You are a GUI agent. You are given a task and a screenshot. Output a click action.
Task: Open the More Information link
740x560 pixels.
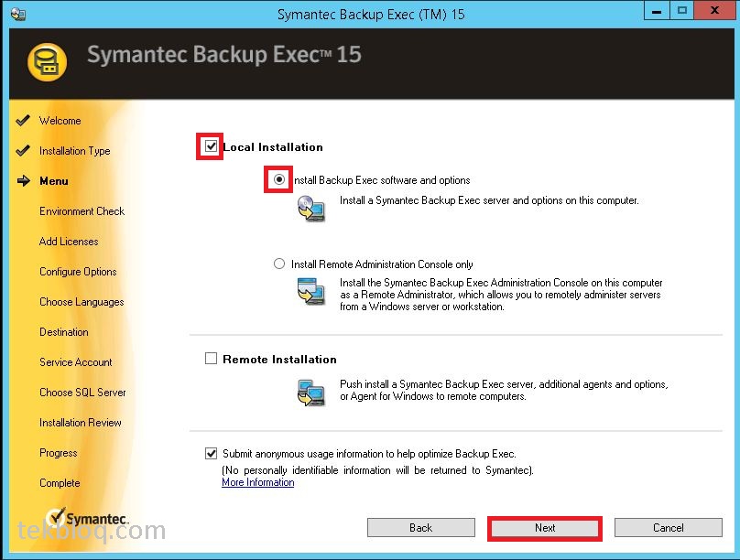click(258, 482)
